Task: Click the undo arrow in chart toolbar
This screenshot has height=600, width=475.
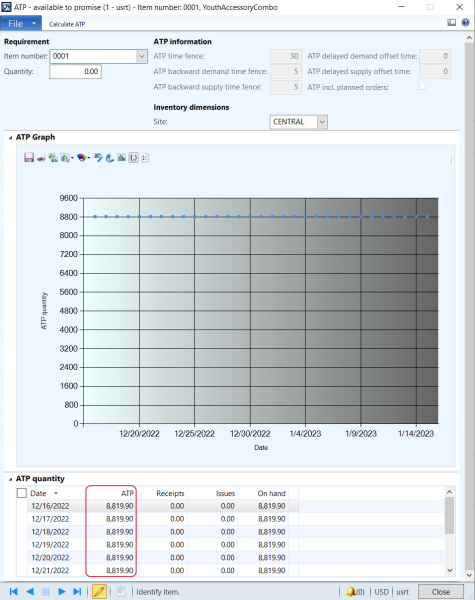Action: pos(98,158)
